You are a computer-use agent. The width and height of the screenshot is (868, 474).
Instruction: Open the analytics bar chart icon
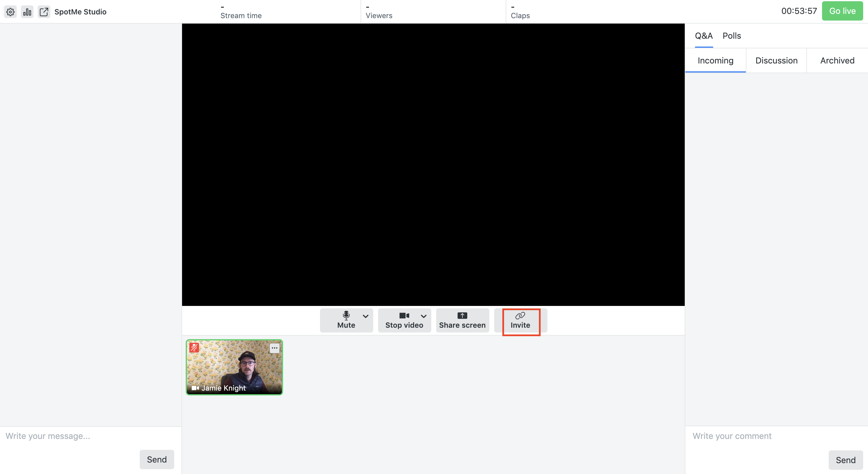pyautogui.click(x=27, y=11)
